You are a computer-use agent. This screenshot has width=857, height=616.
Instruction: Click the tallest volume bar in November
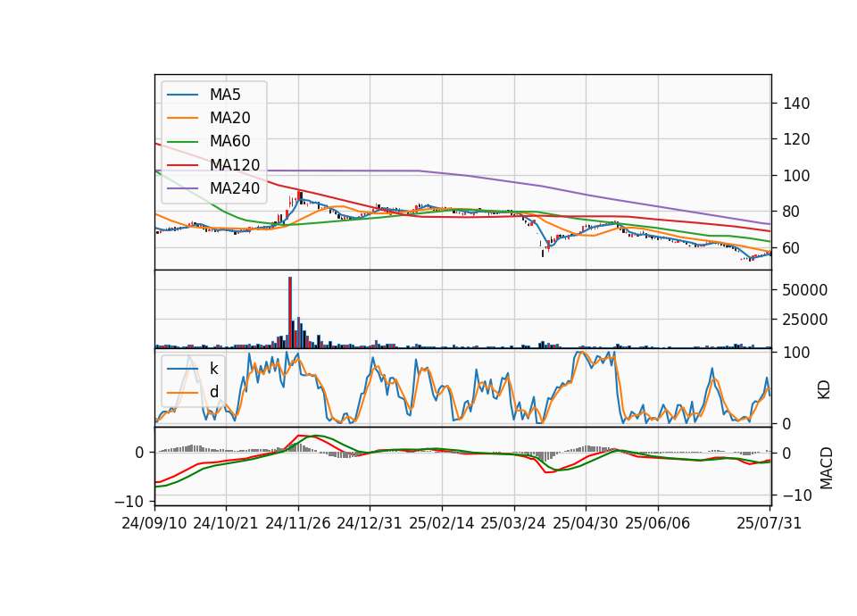coord(290,312)
